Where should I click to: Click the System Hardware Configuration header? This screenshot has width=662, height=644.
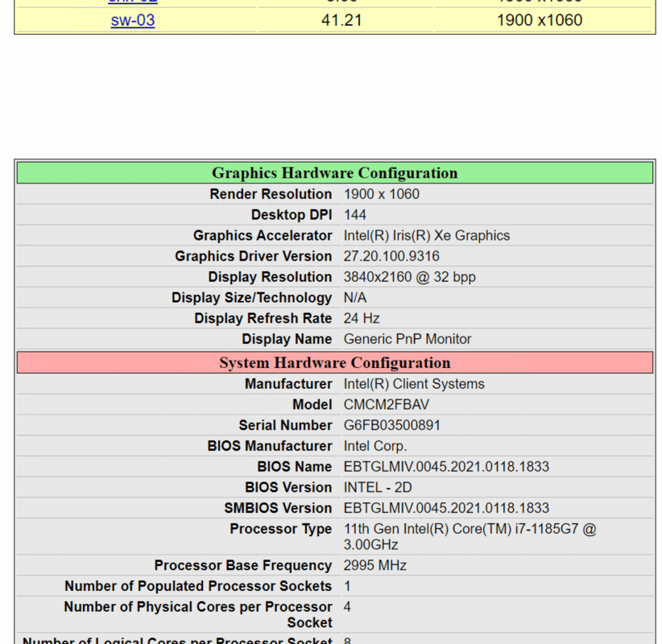[x=335, y=363]
